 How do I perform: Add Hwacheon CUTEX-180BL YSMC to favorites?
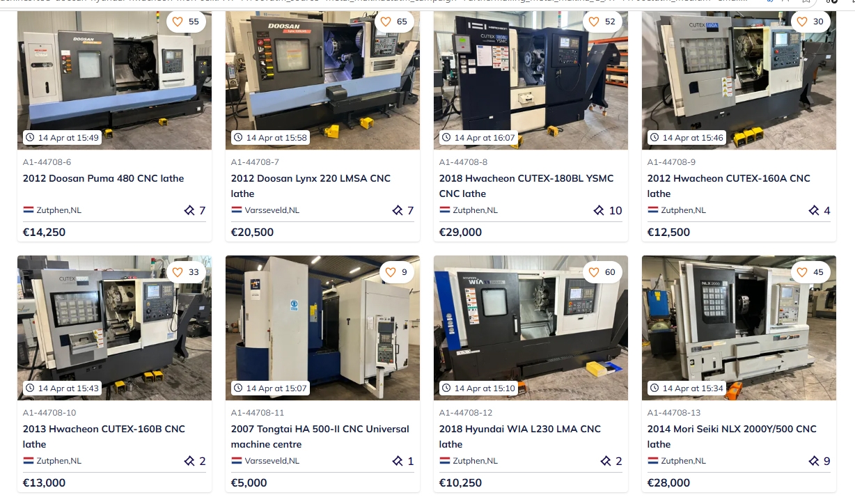[x=594, y=22]
